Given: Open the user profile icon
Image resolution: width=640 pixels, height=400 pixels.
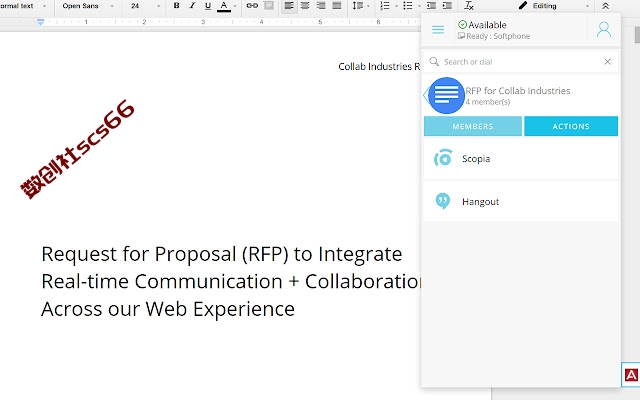Looking at the screenshot, I should [604, 30].
